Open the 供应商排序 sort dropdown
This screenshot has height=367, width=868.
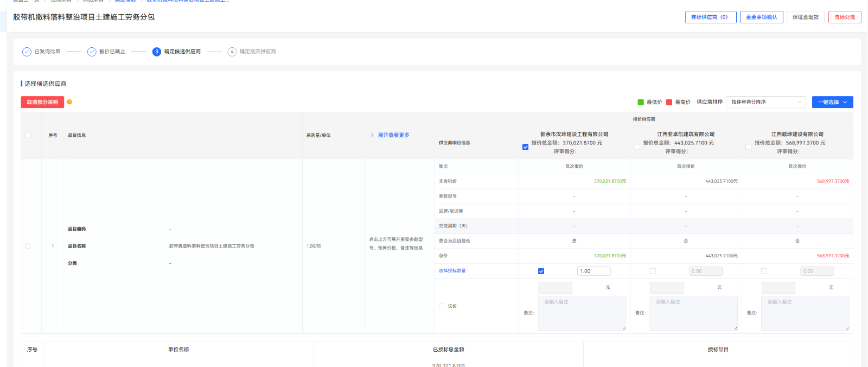point(765,102)
